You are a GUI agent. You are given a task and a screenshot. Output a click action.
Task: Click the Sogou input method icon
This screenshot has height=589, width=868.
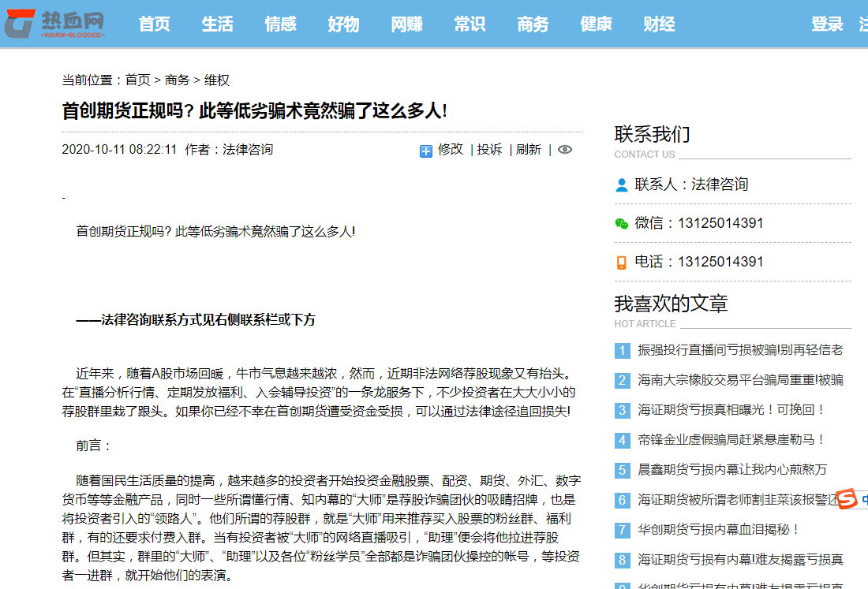coord(847,498)
